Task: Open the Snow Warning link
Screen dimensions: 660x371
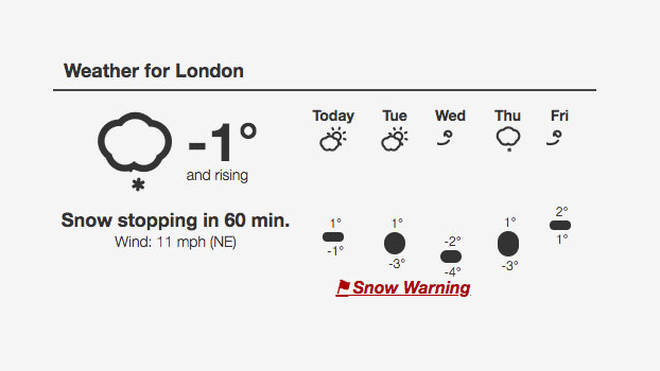Action: (x=403, y=288)
